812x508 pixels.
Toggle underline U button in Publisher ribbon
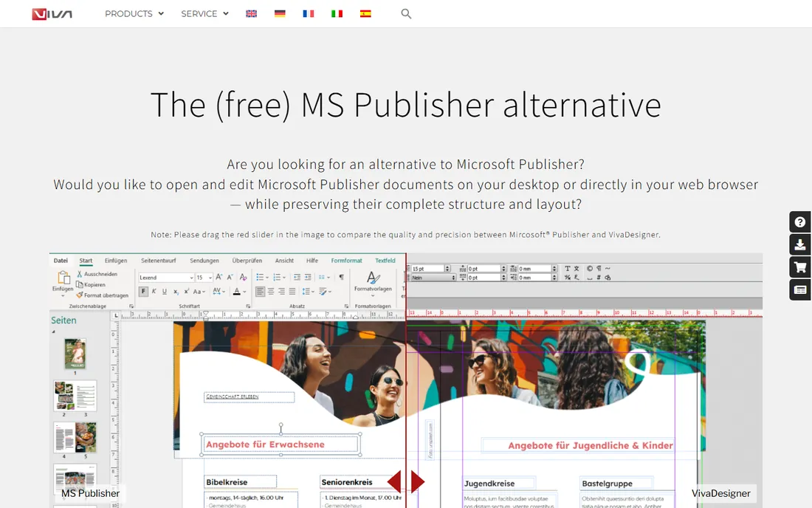tap(165, 292)
